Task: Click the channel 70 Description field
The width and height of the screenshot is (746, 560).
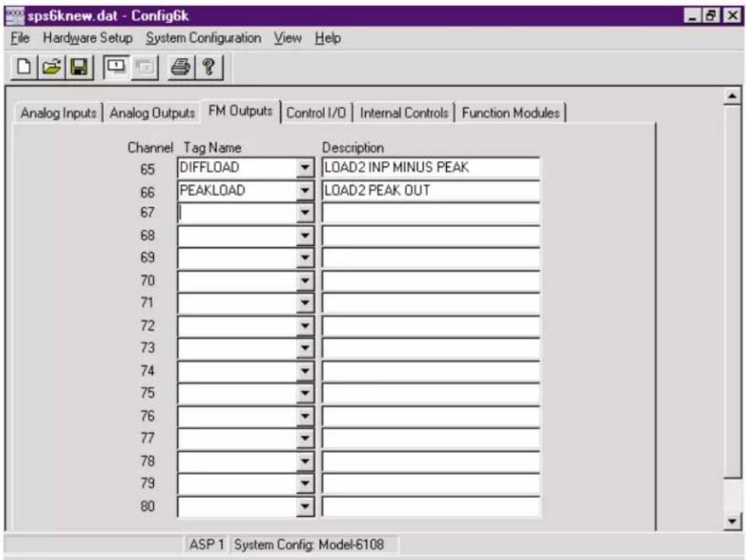Action: (431, 281)
